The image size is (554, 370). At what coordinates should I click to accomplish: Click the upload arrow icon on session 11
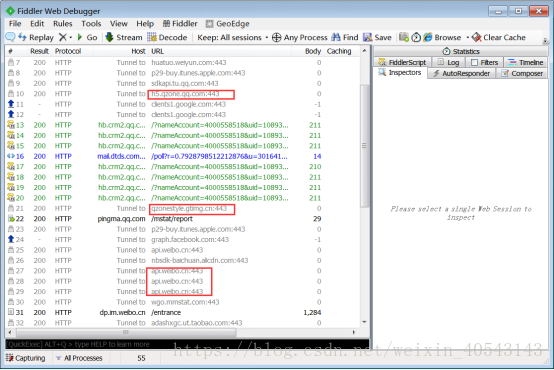tap(11, 104)
